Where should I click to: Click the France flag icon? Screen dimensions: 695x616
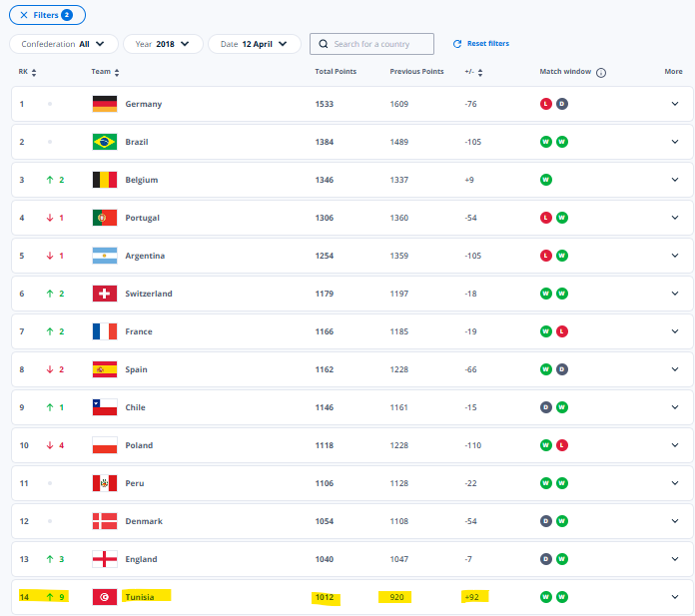pyautogui.click(x=105, y=331)
